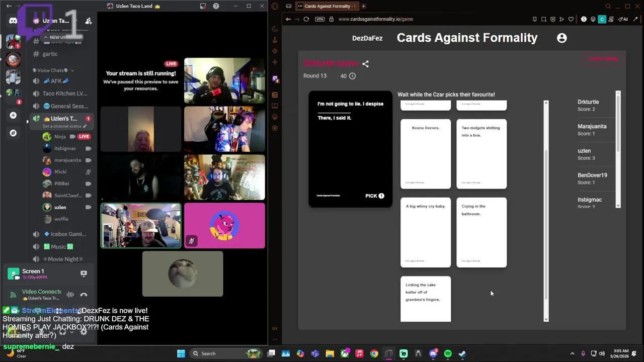Reload the Cards Against Formality page

(306, 19)
